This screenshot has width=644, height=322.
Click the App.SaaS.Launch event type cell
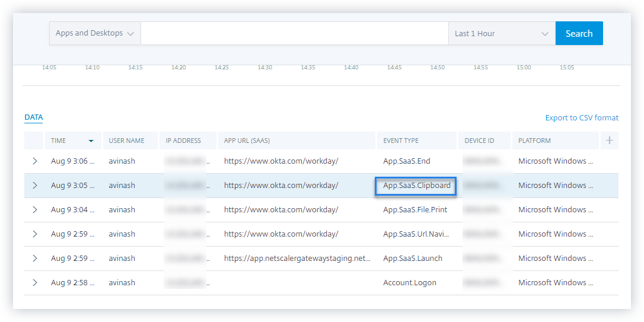(x=412, y=259)
